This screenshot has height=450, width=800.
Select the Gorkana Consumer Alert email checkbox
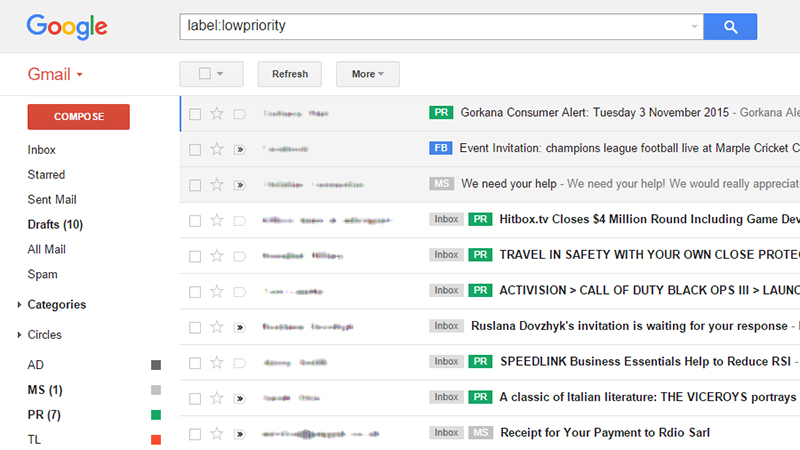[195, 114]
